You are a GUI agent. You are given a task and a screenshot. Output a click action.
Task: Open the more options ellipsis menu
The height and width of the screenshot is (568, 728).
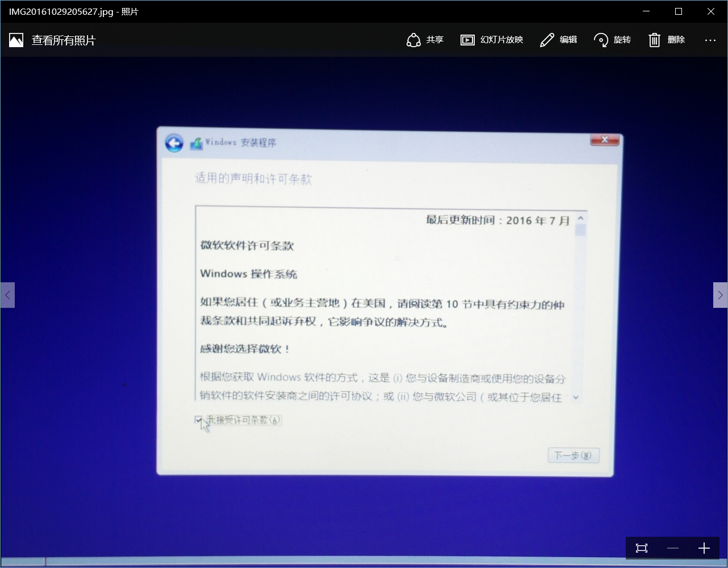point(710,40)
